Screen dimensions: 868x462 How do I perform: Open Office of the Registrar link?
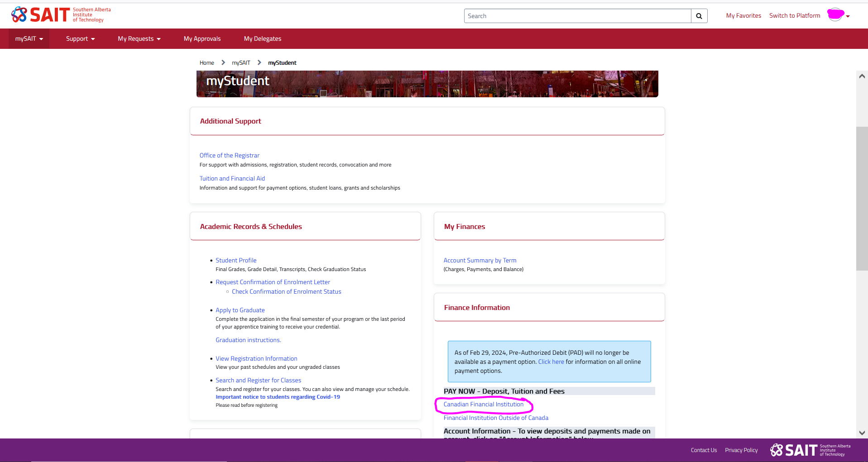(x=230, y=155)
